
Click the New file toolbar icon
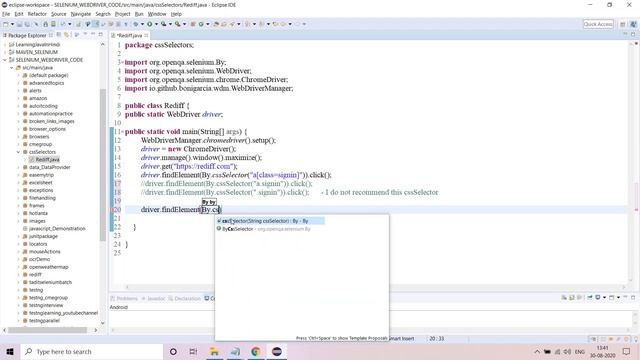(5, 24)
